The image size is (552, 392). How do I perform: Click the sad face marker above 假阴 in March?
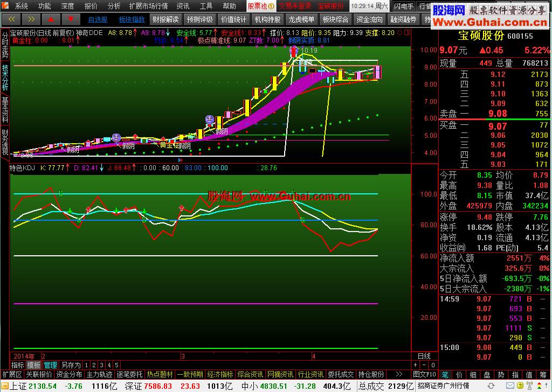[x=210, y=120]
